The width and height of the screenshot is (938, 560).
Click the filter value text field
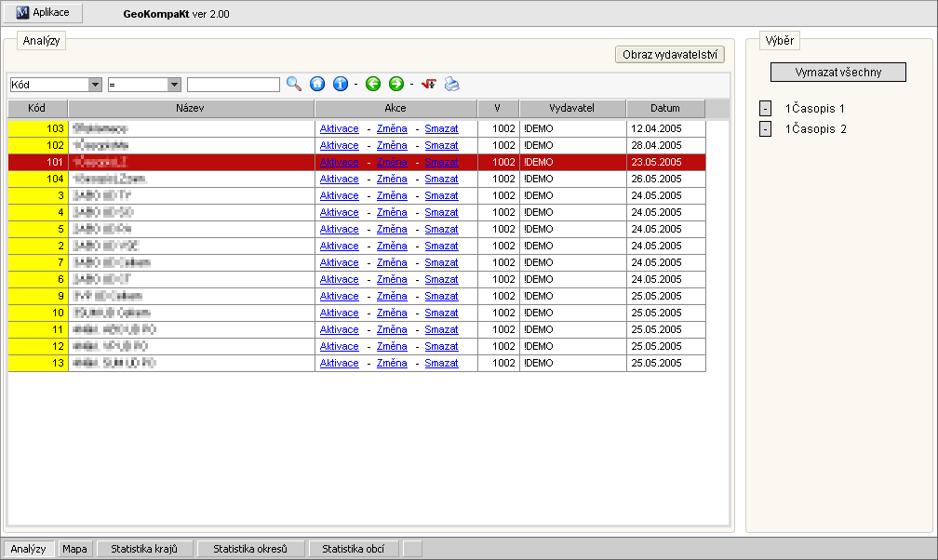click(233, 85)
